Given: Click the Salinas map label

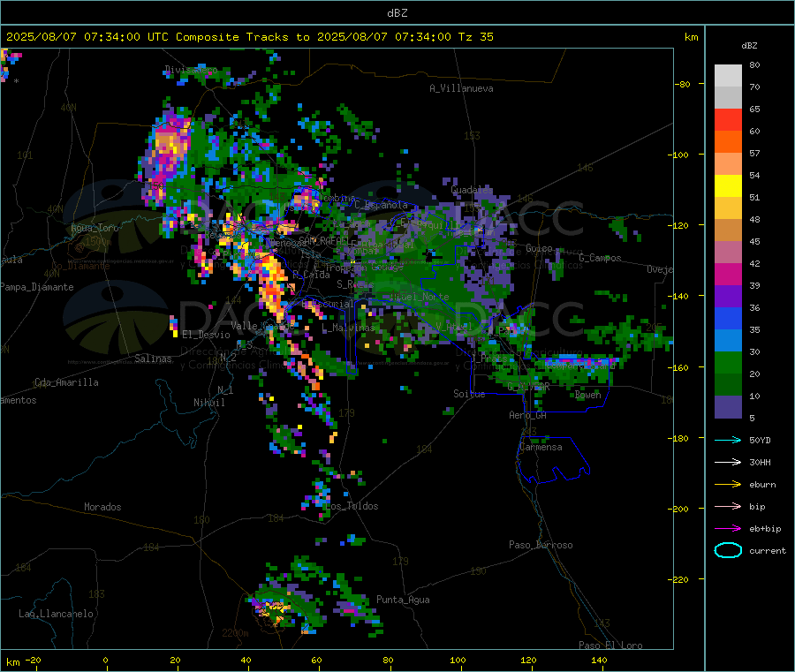Looking at the screenshot, I should pyautogui.click(x=153, y=359).
